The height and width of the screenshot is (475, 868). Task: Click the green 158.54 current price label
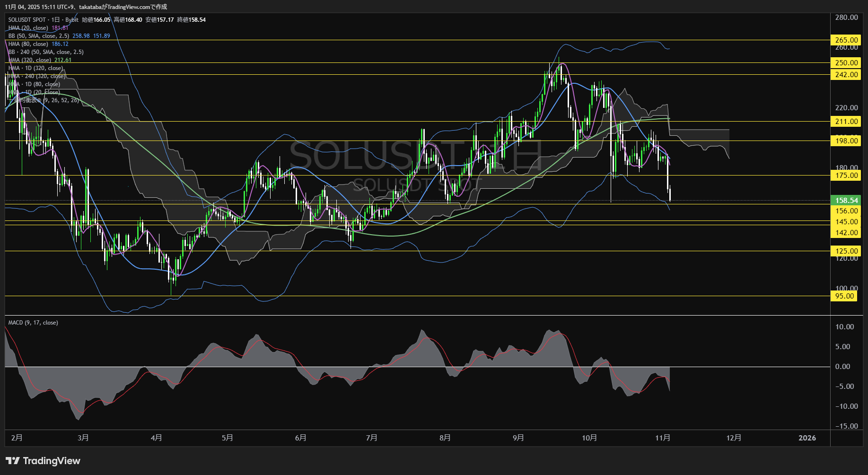pos(846,201)
